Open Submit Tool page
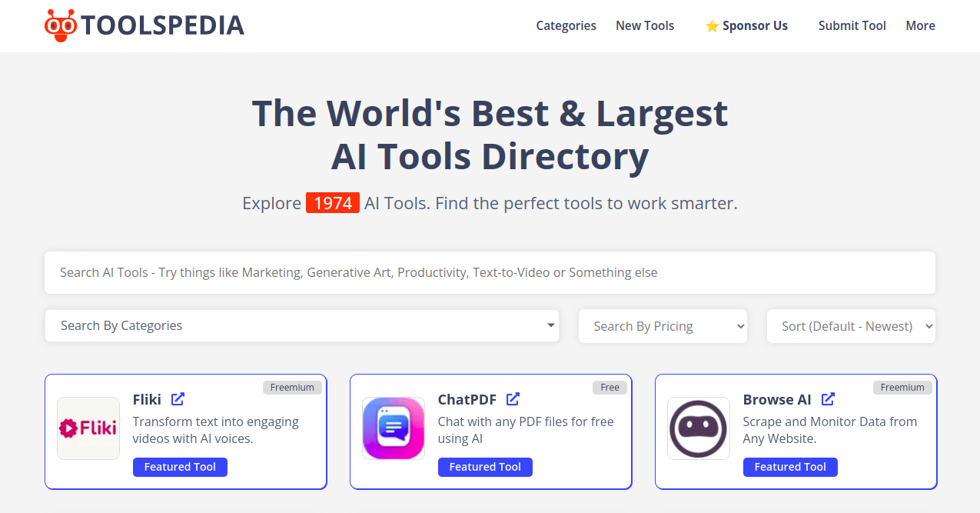The width and height of the screenshot is (980, 513). pyautogui.click(x=852, y=25)
